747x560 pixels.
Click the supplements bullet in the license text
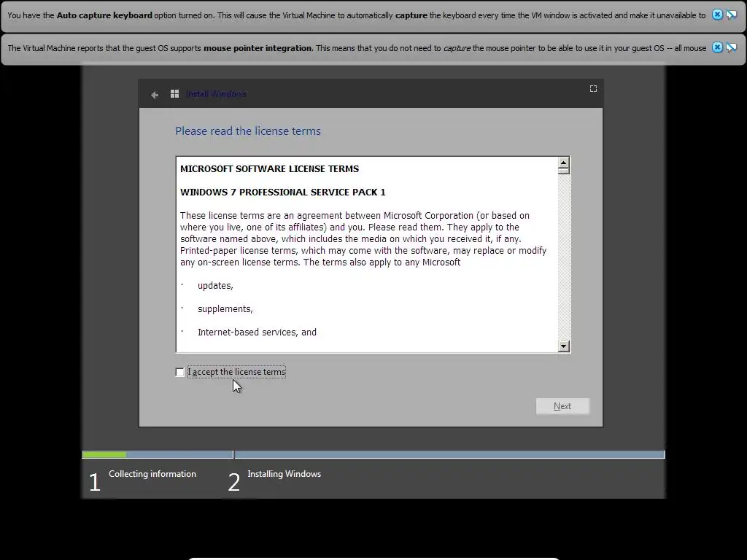point(225,309)
